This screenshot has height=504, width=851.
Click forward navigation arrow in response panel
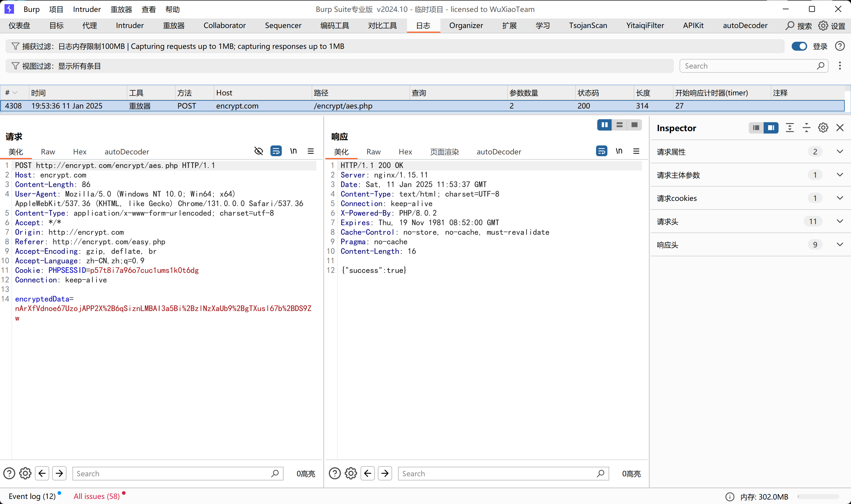click(385, 473)
